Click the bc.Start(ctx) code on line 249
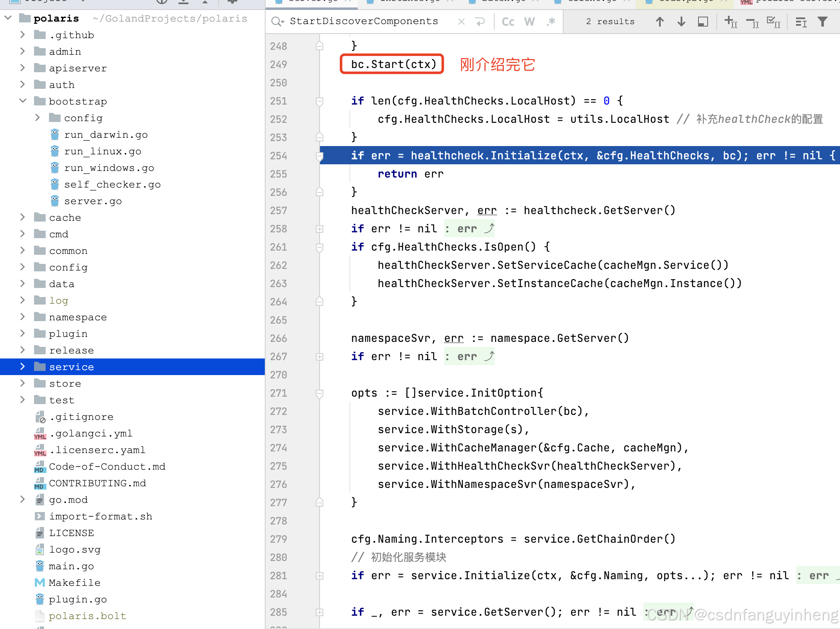The width and height of the screenshot is (840, 629). click(393, 64)
